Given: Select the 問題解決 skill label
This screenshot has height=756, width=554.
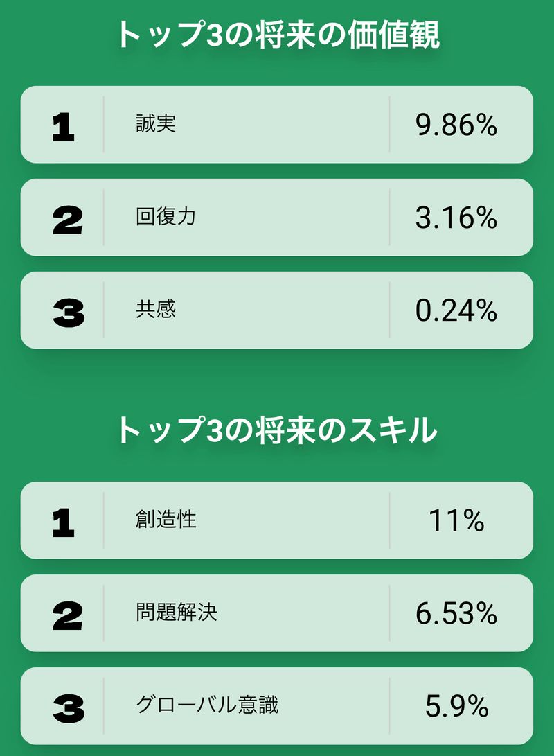Looking at the screenshot, I should click(177, 613).
